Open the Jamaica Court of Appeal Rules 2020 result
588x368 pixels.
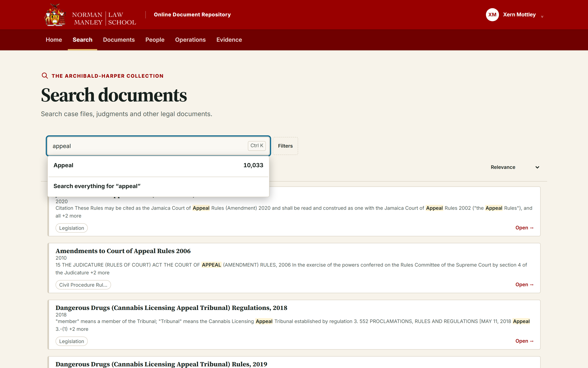tap(524, 228)
